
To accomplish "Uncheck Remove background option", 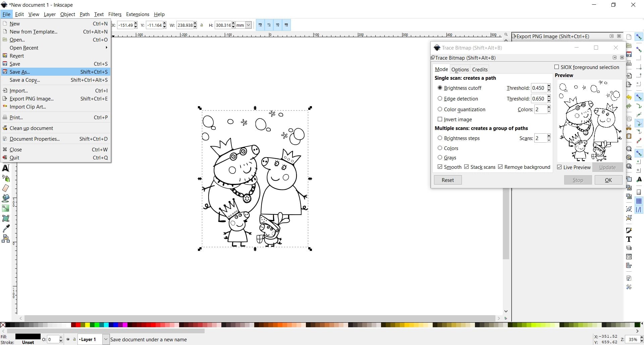I will click(500, 167).
